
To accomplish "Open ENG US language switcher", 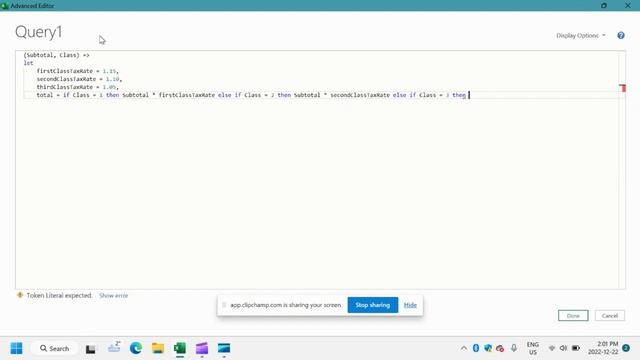I will 533,348.
